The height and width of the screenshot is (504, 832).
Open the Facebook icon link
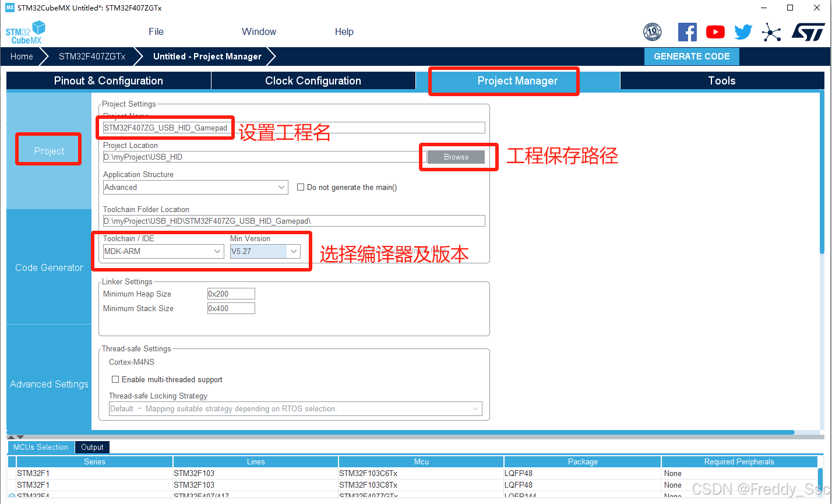coord(688,32)
